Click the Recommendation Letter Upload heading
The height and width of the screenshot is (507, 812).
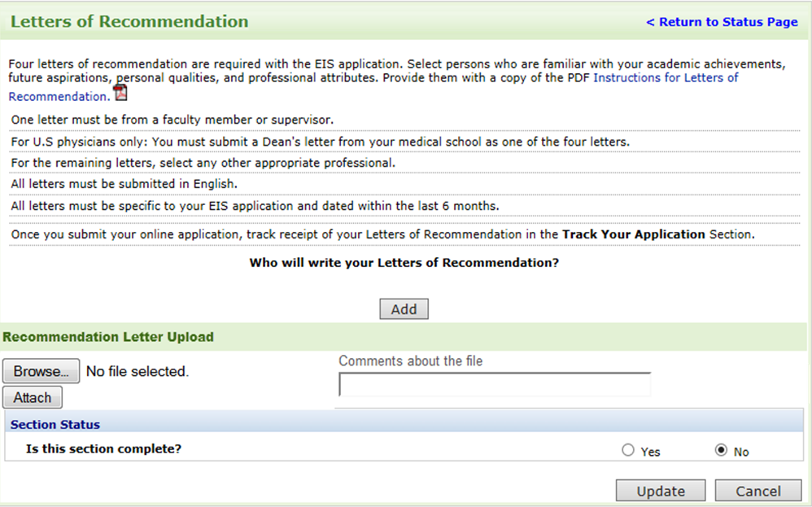108,337
